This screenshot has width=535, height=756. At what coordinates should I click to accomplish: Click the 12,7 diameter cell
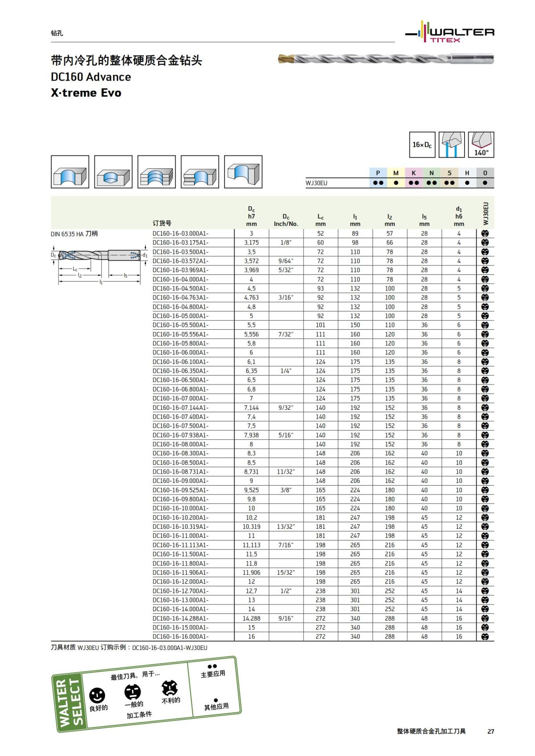click(251, 591)
